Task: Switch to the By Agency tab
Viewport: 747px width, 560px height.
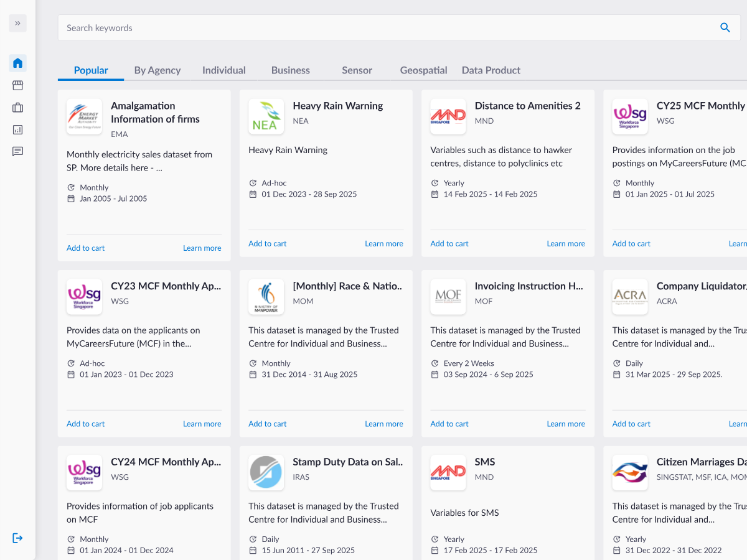Action: 157,70
